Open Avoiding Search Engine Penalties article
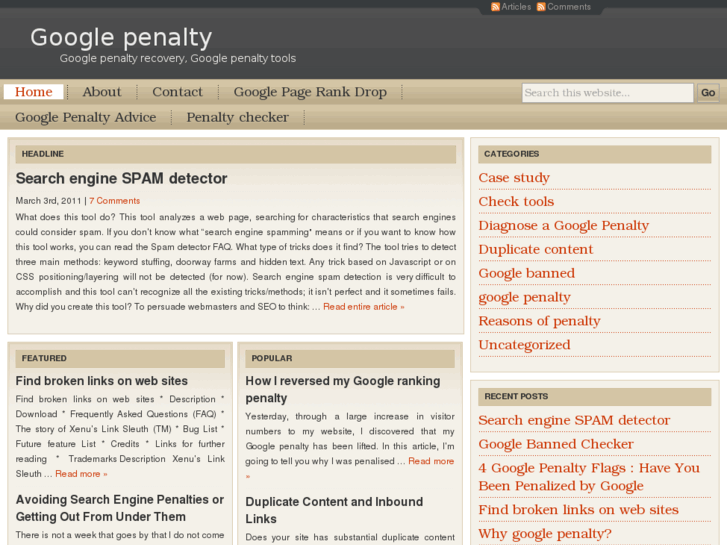 click(x=120, y=508)
